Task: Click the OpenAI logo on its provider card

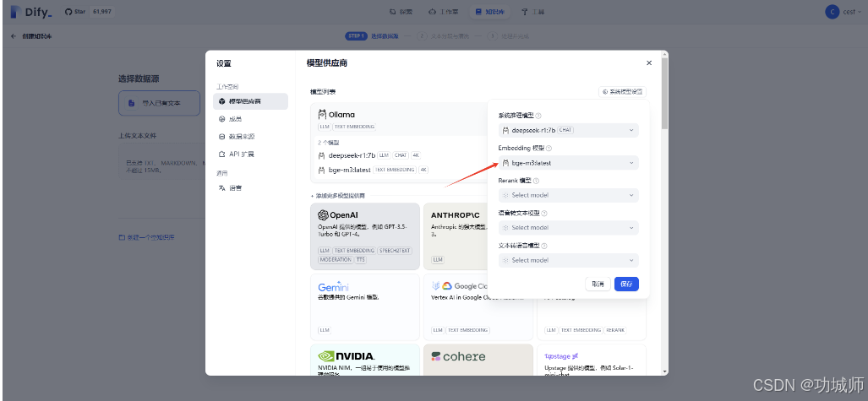Action: (x=338, y=215)
